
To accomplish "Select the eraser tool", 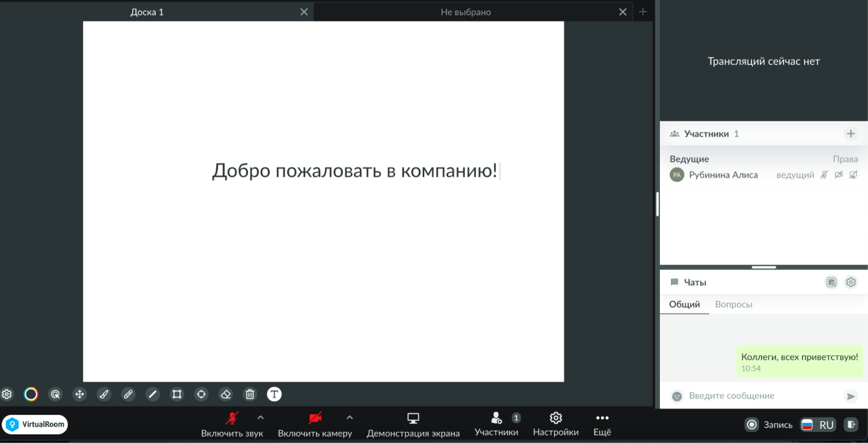I will 225,394.
